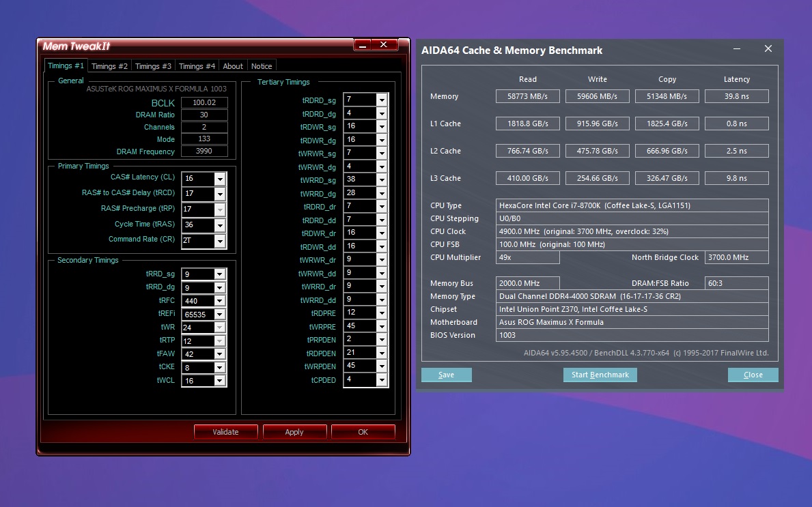
Task: Click the Memory Bus value 2000.0 MHz
Action: pyautogui.click(x=528, y=283)
